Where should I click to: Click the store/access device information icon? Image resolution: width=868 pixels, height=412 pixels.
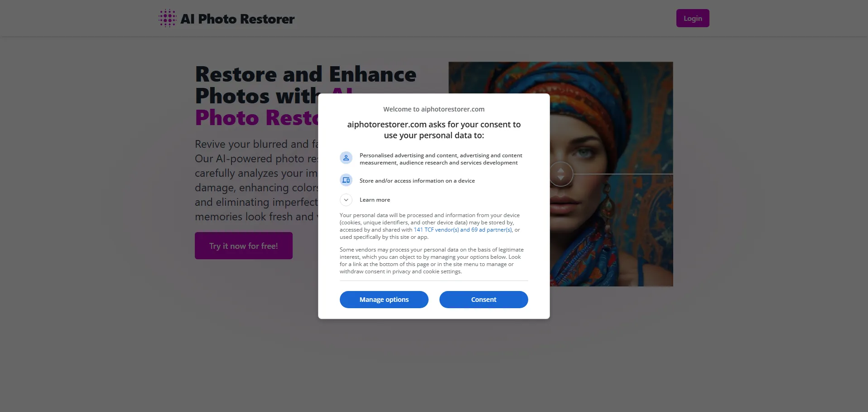346,180
